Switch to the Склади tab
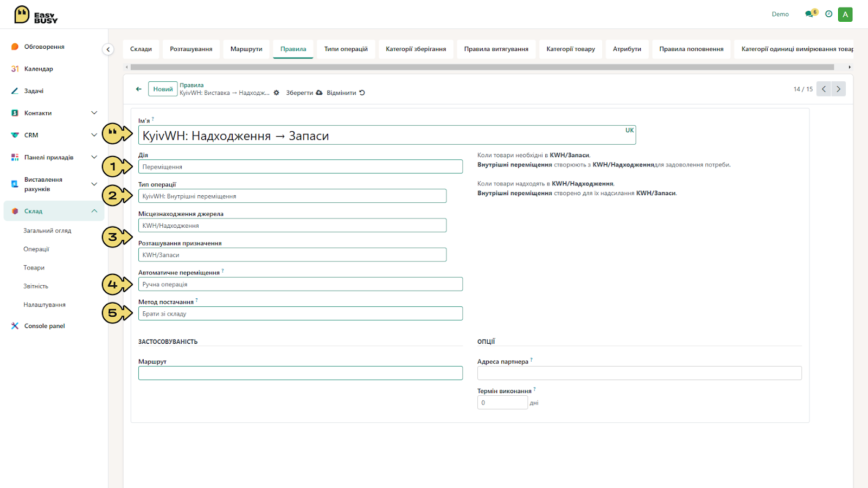This screenshot has width=868, height=488. (141, 49)
